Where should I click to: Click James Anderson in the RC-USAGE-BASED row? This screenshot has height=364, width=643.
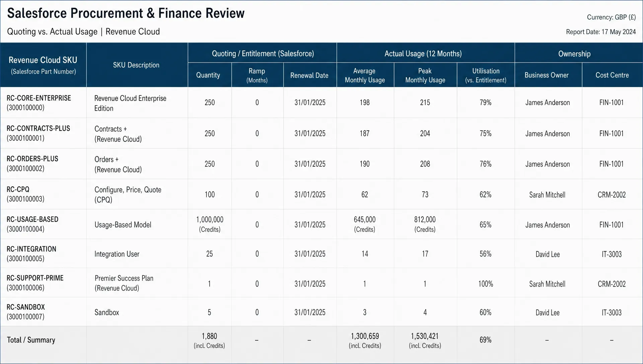point(548,225)
